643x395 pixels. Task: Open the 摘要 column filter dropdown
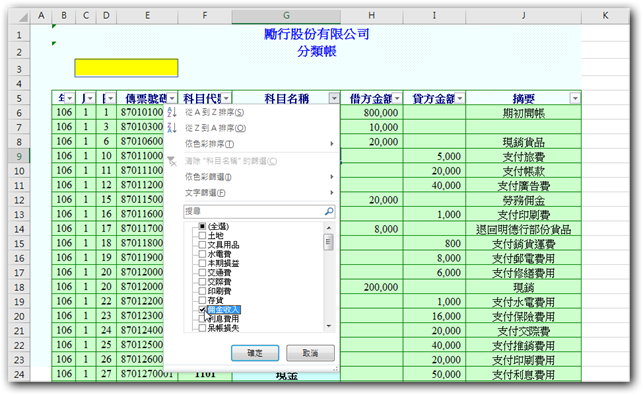pyautogui.click(x=575, y=98)
